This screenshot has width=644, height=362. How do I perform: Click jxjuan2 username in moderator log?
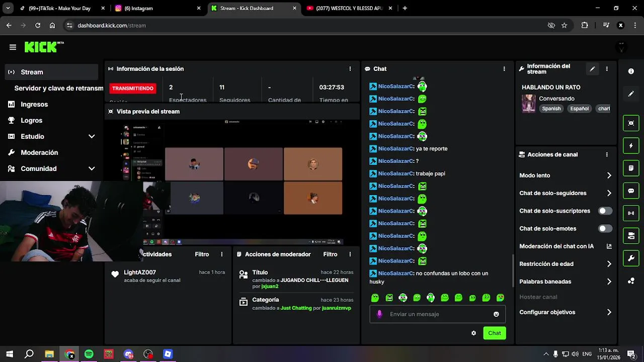point(270,287)
